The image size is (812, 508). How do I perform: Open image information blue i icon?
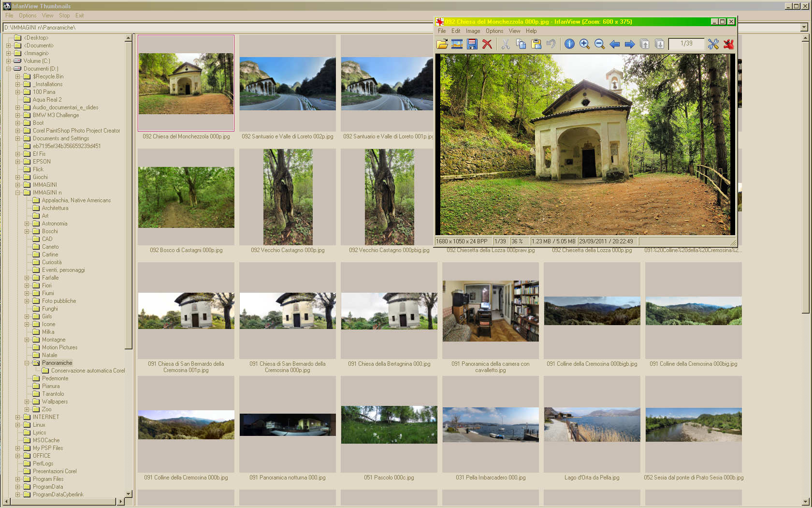(569, 44)
